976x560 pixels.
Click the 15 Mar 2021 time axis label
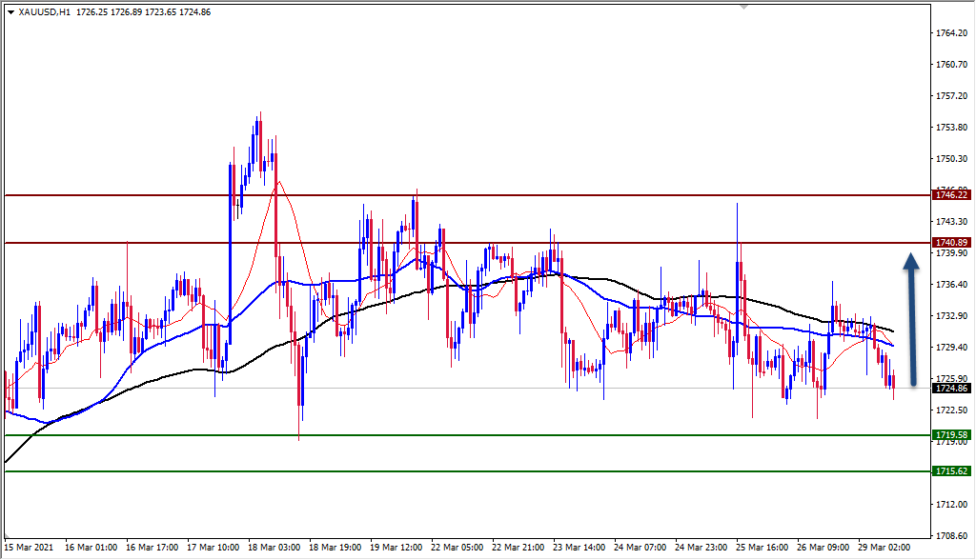pyautogui.click(x=30, y=548)
